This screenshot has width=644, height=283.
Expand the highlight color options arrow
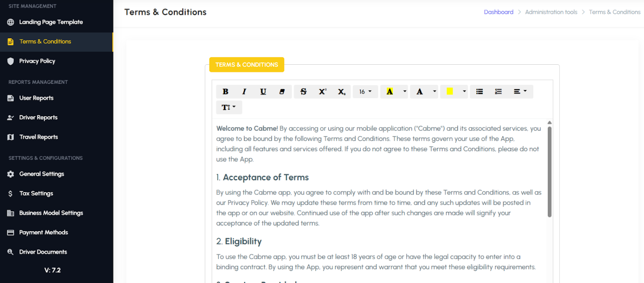[404, 91]
